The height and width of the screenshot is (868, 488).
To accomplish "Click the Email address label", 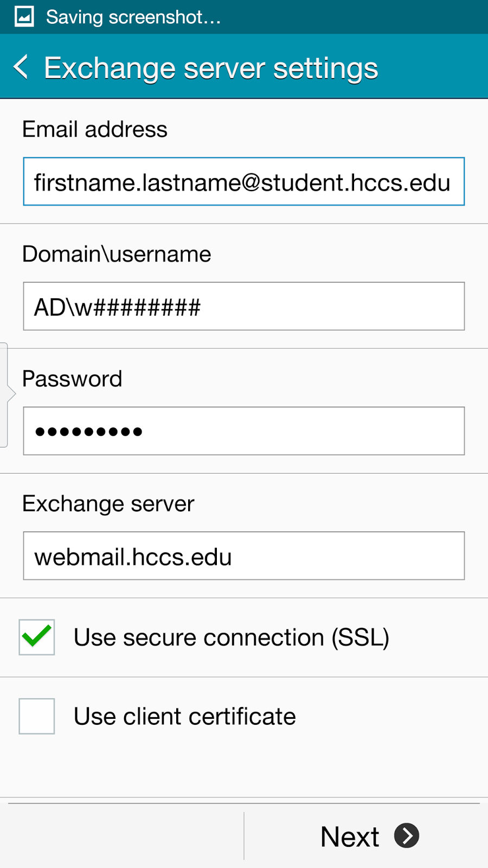I will point(95,130).
